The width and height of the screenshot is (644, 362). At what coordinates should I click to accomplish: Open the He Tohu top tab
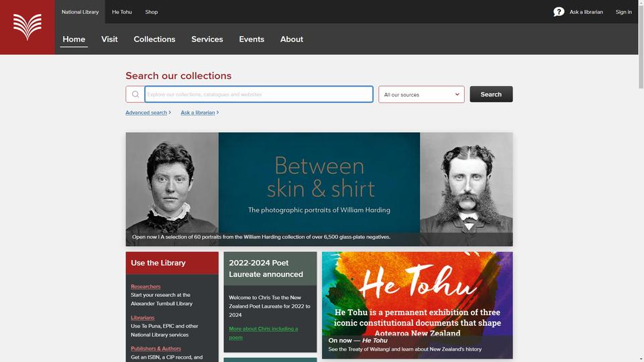[122, 12]
